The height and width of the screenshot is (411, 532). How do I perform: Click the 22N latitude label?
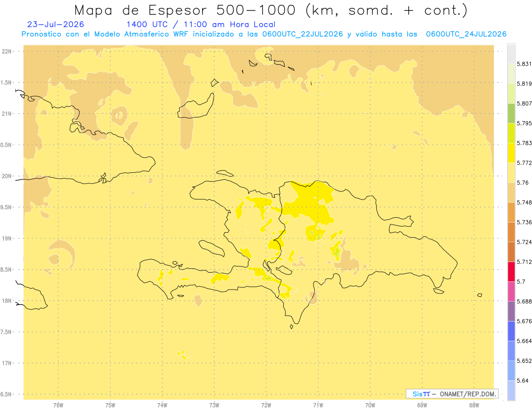[7, 51]
